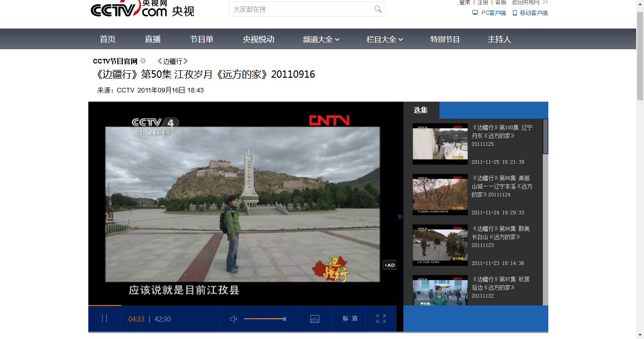Click the search magnifier icon
The width and height of the screenshot is (644, 339).
coord(378,9)
